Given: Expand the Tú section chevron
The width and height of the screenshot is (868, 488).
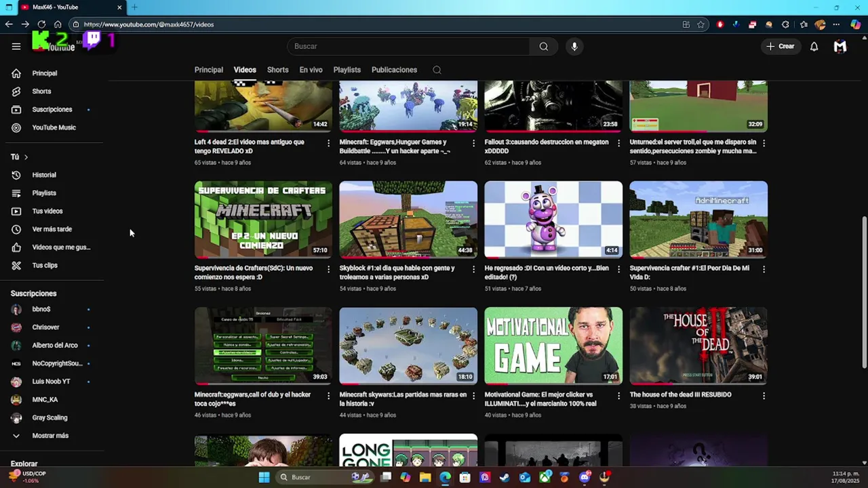Looking at the screenshot, I should pyautogui.click(x=26, y=157).
